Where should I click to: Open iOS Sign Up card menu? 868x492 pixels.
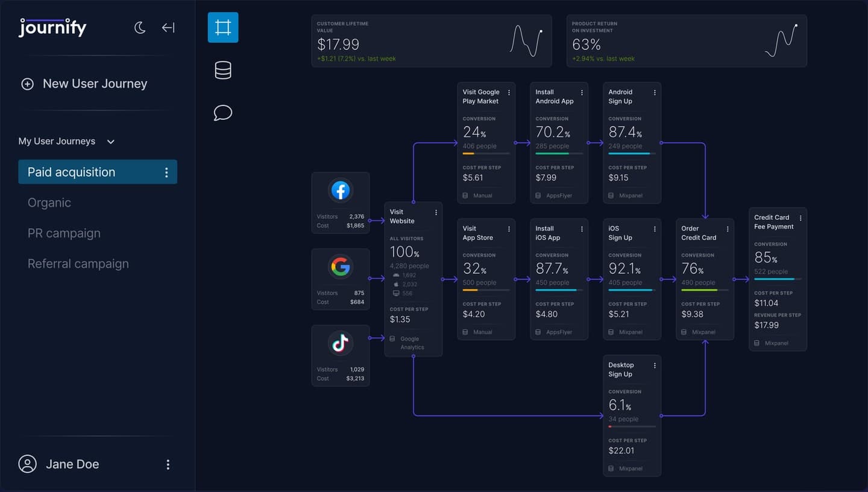655,229
